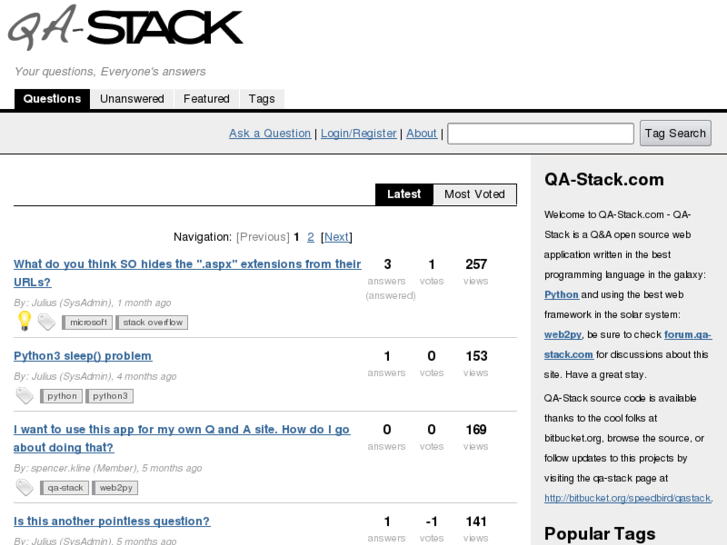Open the Unanswered tab
727x545 pixels.
click(132, 99)
